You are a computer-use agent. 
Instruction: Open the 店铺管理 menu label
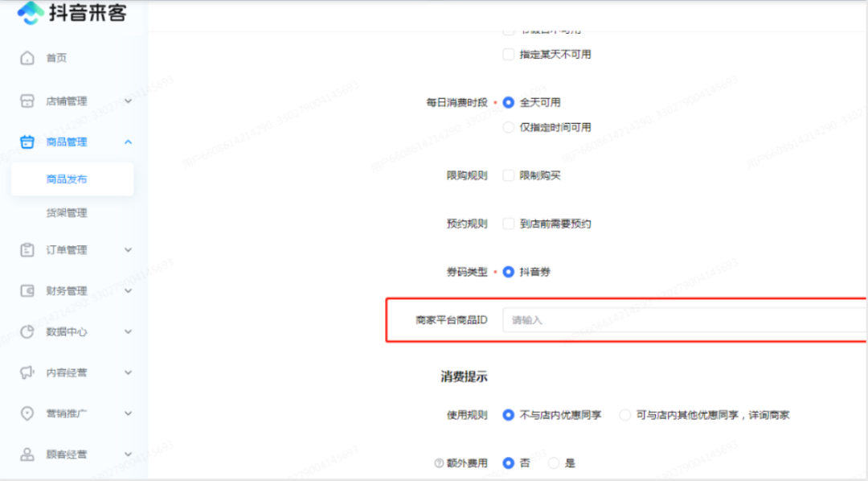point(67,101)
